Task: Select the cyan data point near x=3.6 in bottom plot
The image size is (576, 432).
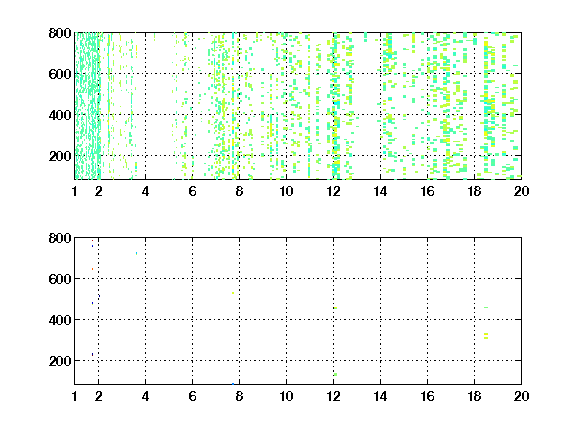Action: pyautogui.click(x=136, y=253)
